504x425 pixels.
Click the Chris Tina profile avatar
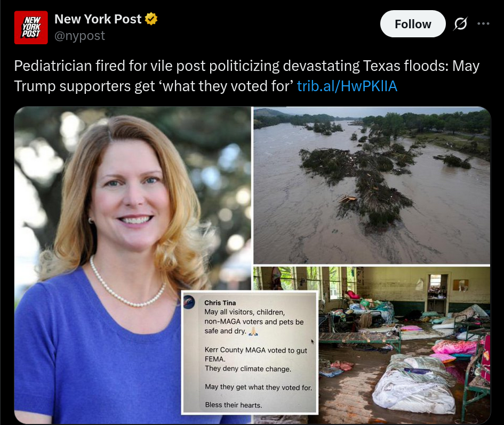pyautogui.click(x=189, y=302)
